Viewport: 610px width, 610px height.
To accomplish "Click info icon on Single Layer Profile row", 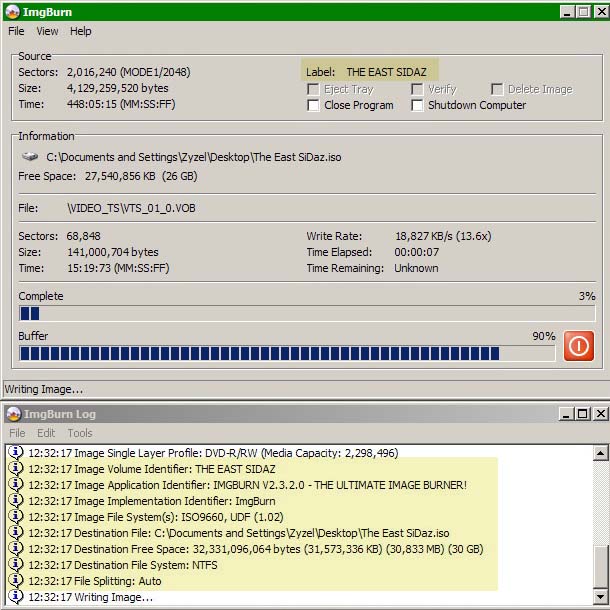I will click(x=16, y=452).
